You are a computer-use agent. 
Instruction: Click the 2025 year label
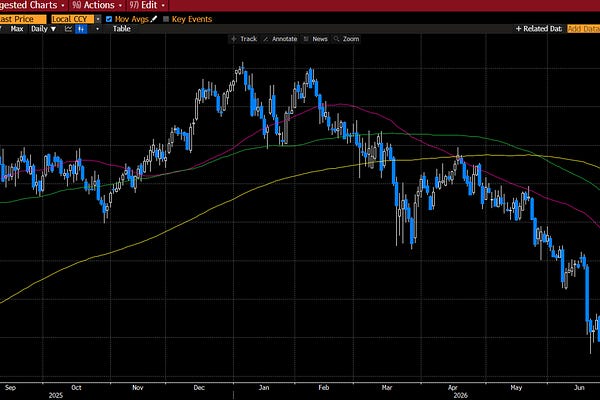point(55,395)
